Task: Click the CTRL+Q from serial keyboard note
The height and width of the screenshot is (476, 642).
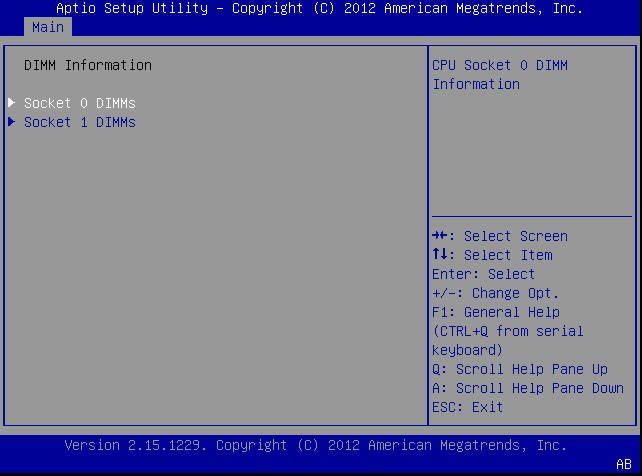Action: 508,341
